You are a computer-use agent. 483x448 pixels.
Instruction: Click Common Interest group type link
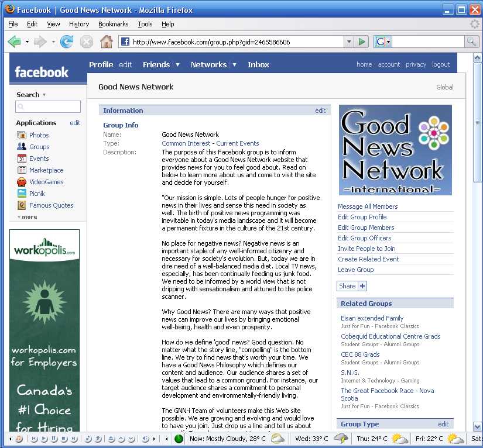[186, 143]
